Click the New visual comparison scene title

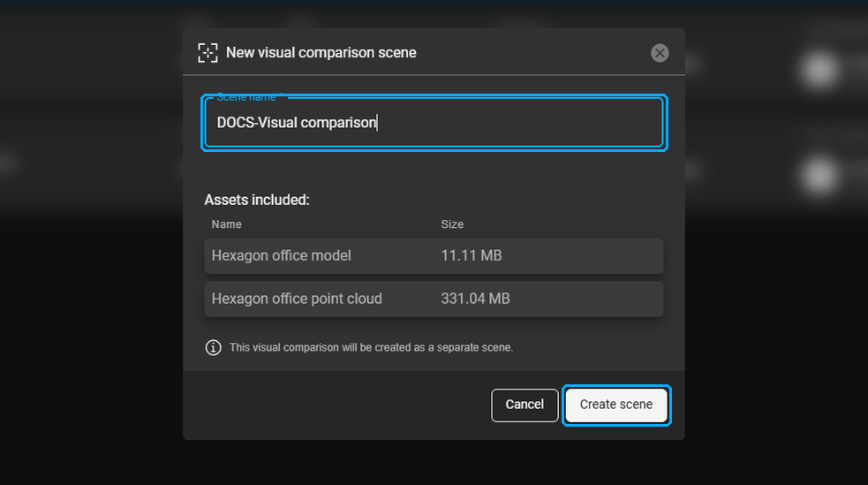(321, 53)
